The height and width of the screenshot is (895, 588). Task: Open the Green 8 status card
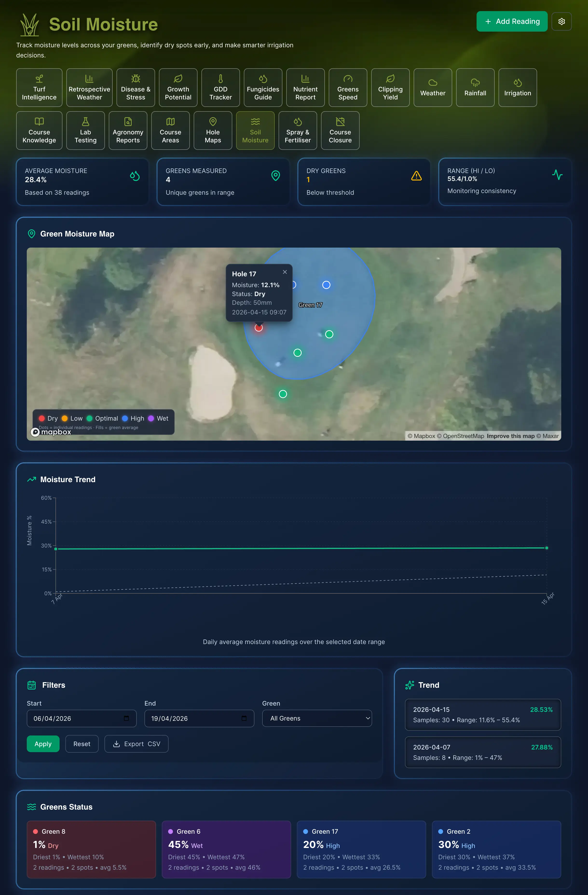pos(91,849)
